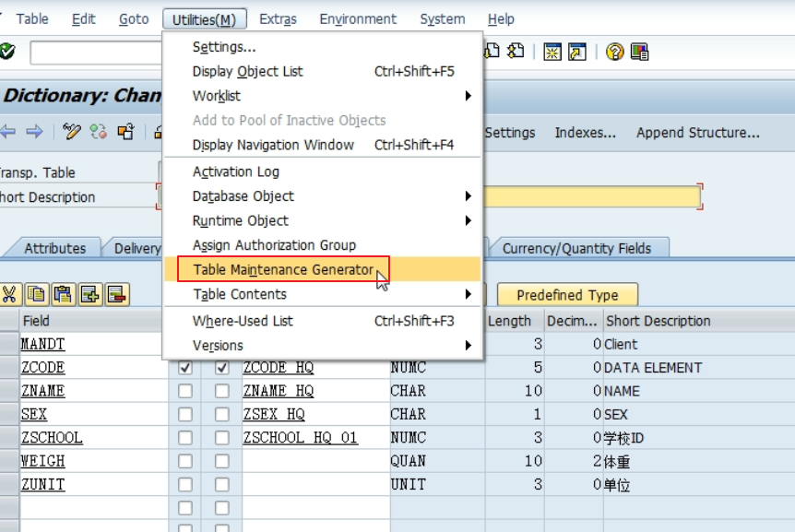Screen dimensions: 795x532
Task: Check the Initial Values checkbox in ZUNIT row
Action: coord(221,484)
